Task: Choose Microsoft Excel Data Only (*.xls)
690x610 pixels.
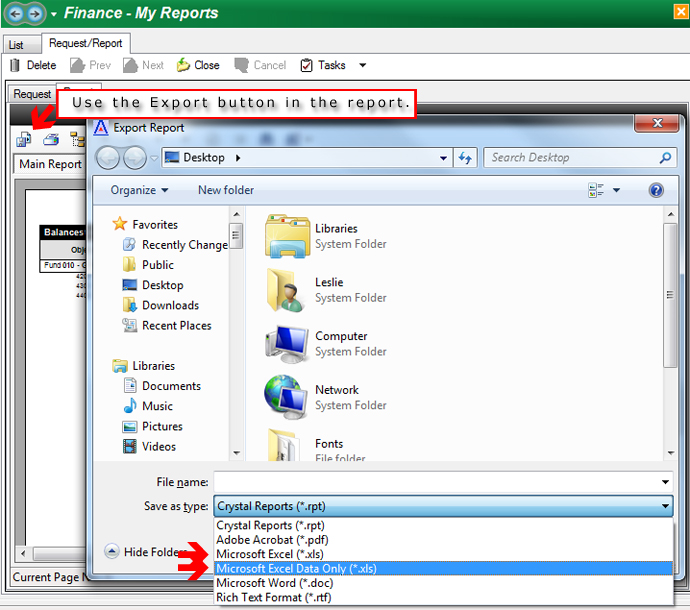Action: (444, 569)
